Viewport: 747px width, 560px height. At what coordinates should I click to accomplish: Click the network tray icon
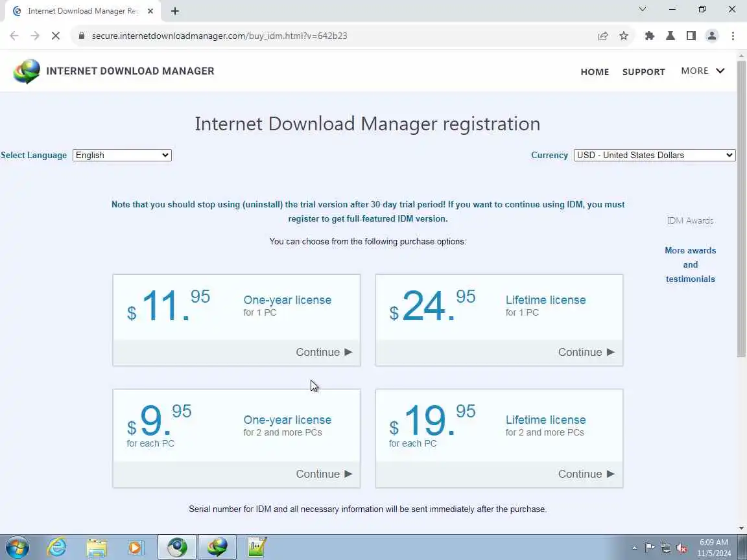pos(665,548)
